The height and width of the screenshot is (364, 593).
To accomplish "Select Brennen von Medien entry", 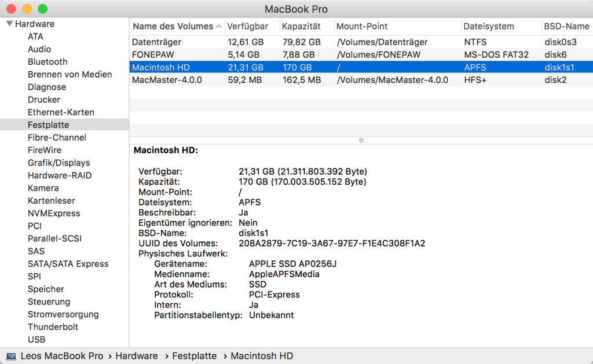I will coord(69,75).
